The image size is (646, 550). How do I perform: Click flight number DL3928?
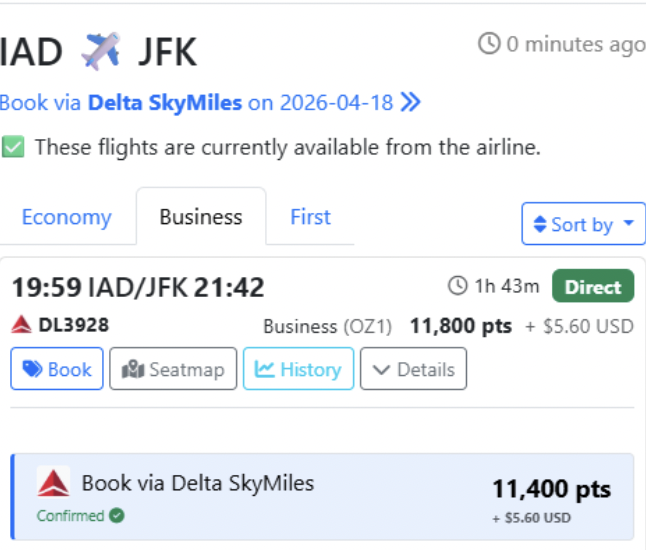tap(73, 325)
